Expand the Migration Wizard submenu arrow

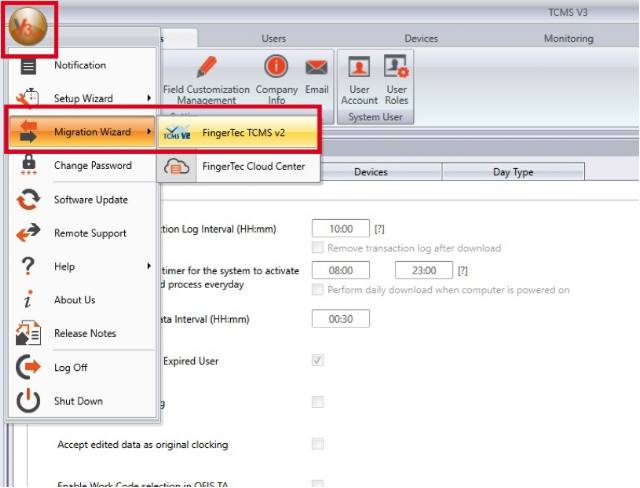pyautogui.click(x=149, y=131)
